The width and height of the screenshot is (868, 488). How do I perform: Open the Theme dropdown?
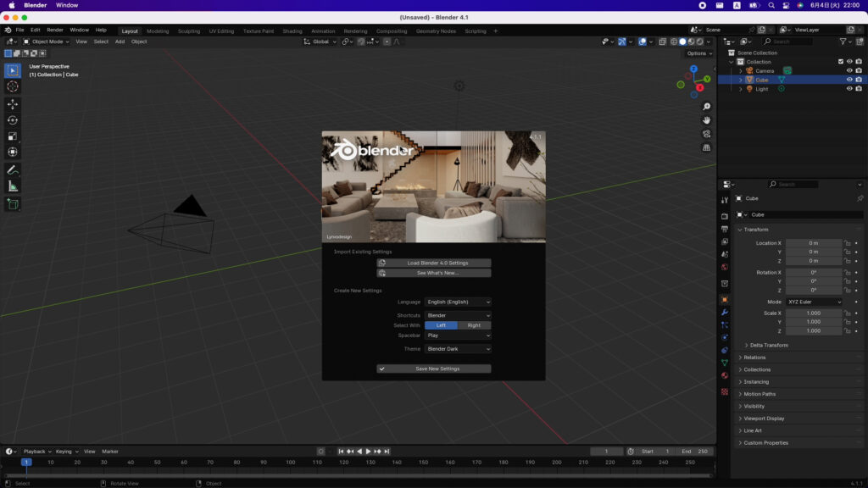tap(458, 349)
